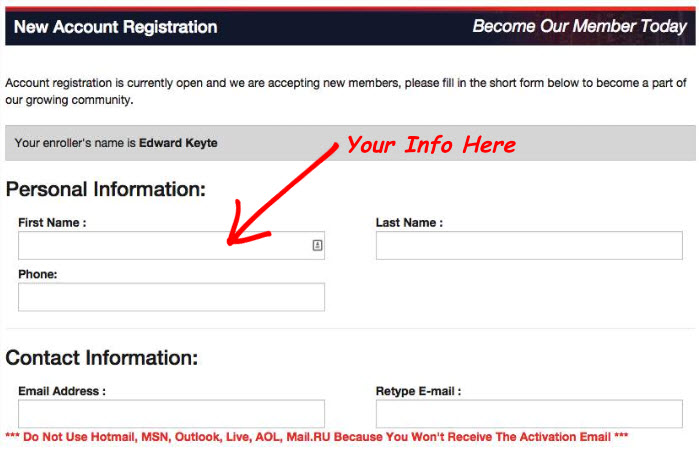Click the First Name field label

[x=52, y=223]
